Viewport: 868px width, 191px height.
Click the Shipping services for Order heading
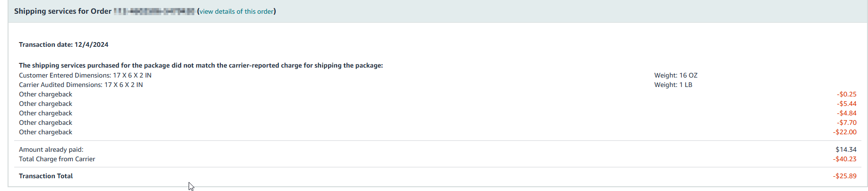(x=63, y=11)
